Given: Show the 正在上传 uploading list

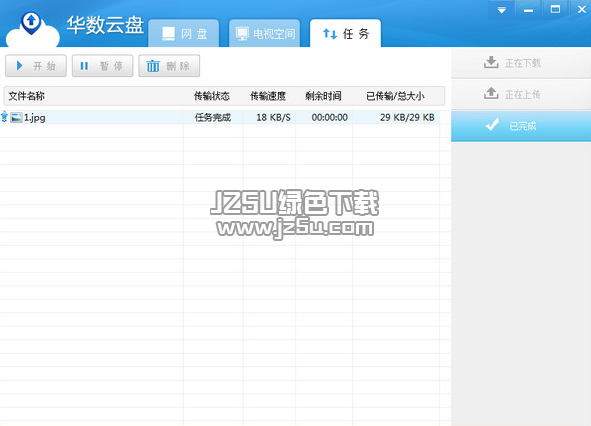Looking at the screenshot, I should [x=521, y=94].
